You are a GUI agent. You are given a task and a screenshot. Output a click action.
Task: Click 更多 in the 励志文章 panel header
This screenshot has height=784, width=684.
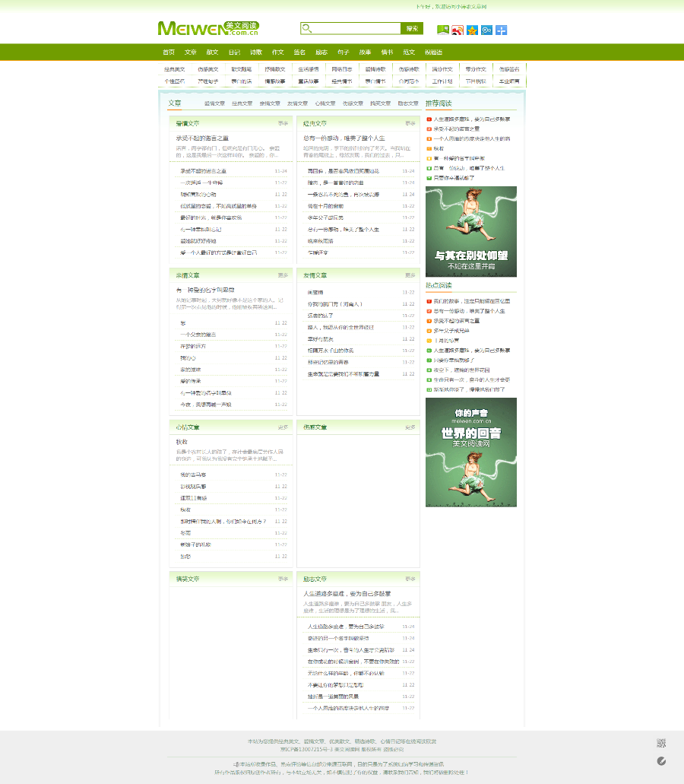(x=410, y=579)
